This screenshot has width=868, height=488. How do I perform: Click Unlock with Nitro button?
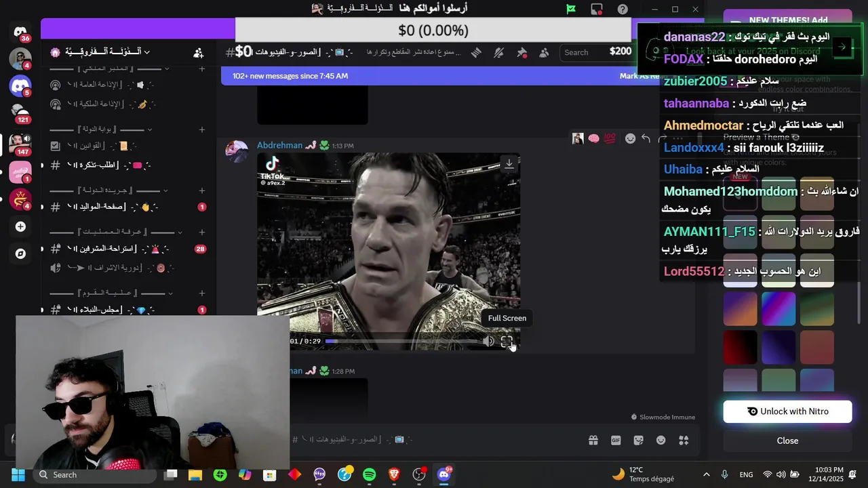(x=787, y=411)
